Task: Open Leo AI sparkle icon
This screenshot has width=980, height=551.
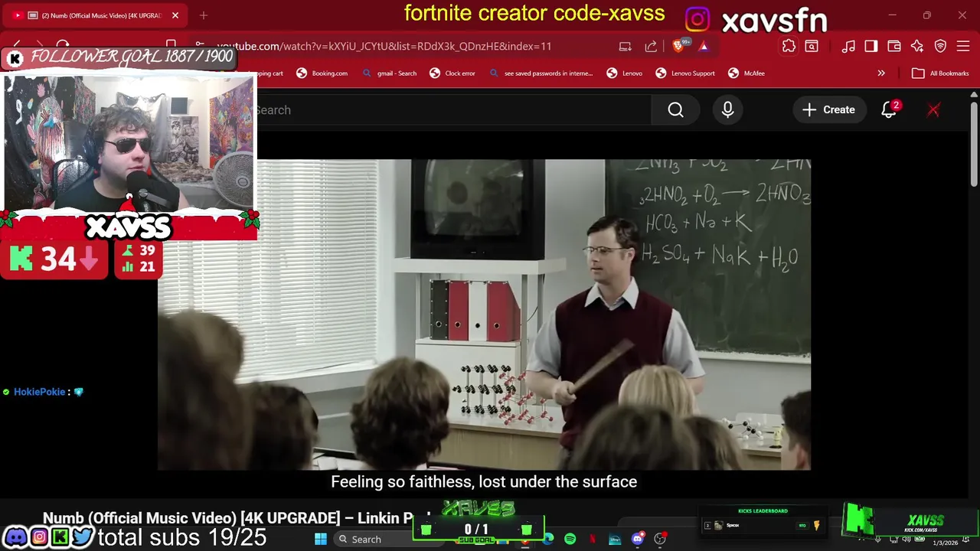Action: (x=917, y=46)
